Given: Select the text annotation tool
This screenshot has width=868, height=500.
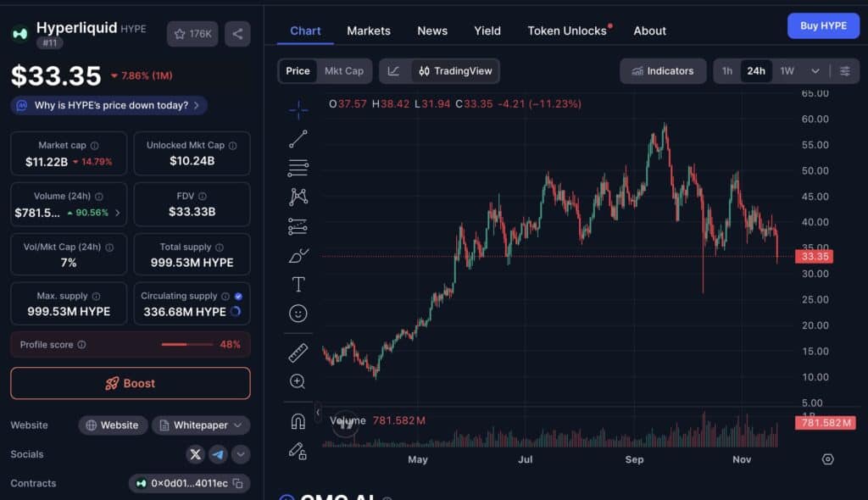Looking at the screenshot, I should (298, 284).
